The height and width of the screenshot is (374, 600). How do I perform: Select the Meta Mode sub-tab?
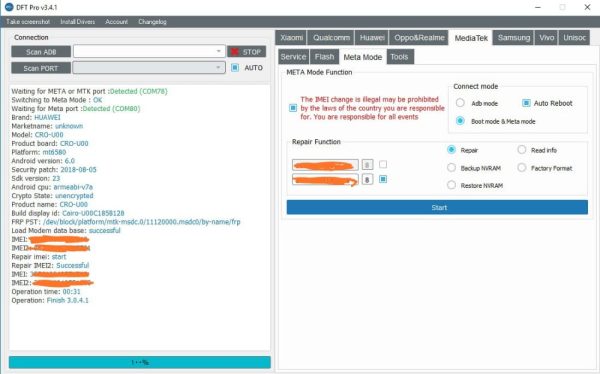[x=363, y=57]
